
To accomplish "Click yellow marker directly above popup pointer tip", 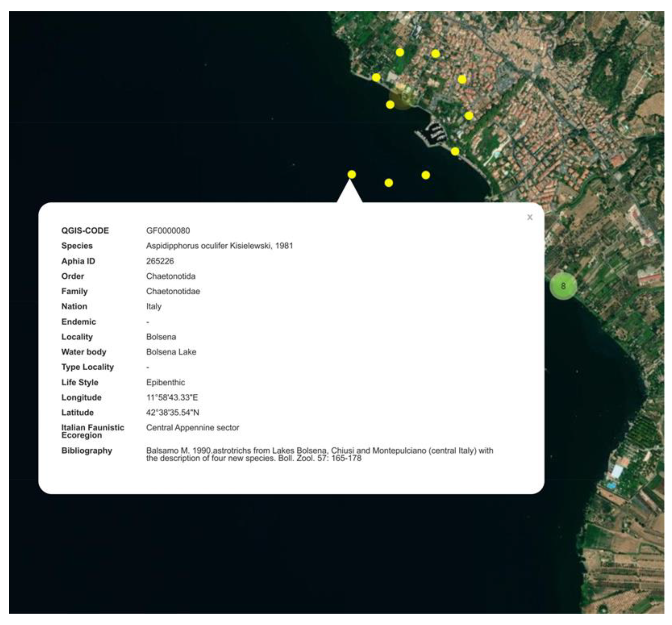I will [x=351, y=174].
